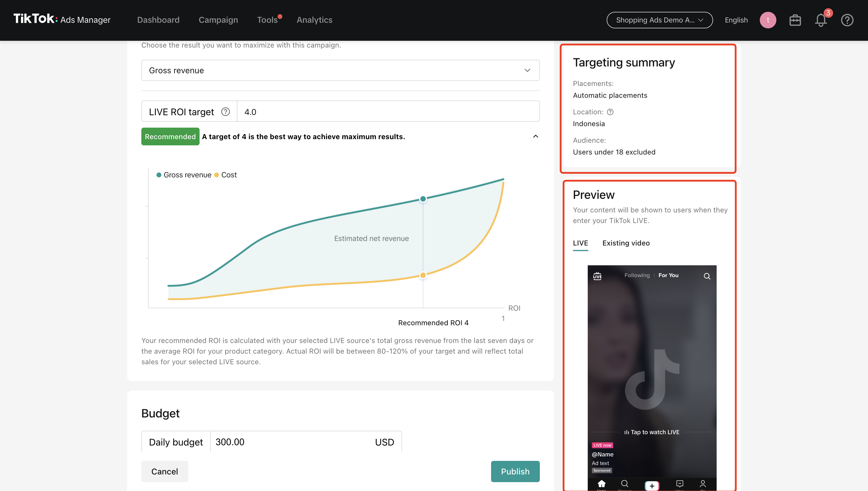The width and height of the screenshot is (868, 491).
Task: Open the Gross revenue dropdown
Action: tap(340, 71)
